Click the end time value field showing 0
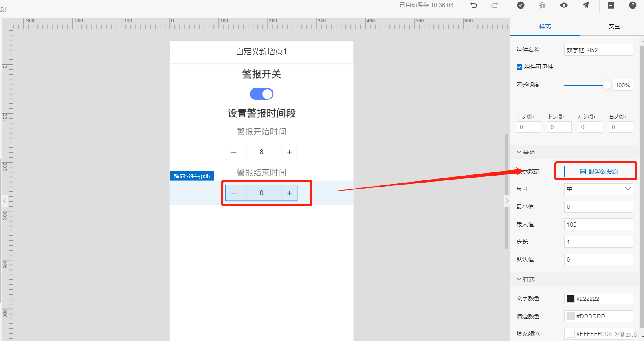This screenshot has width=644, height=341. (x=262, y=193)
